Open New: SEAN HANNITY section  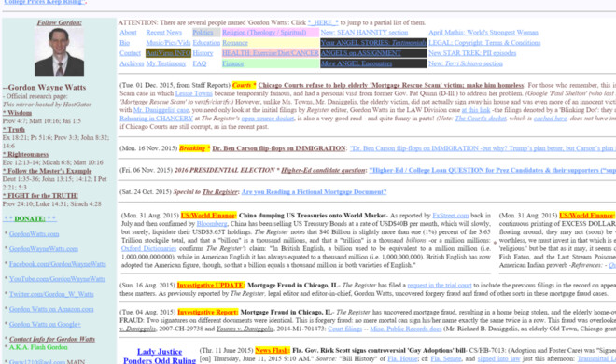[364, 33]
